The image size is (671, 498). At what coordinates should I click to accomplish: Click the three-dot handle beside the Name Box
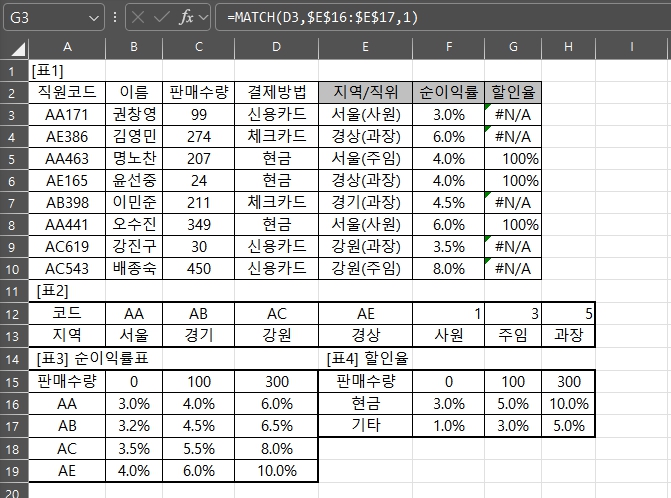click(x=115, y=18)
